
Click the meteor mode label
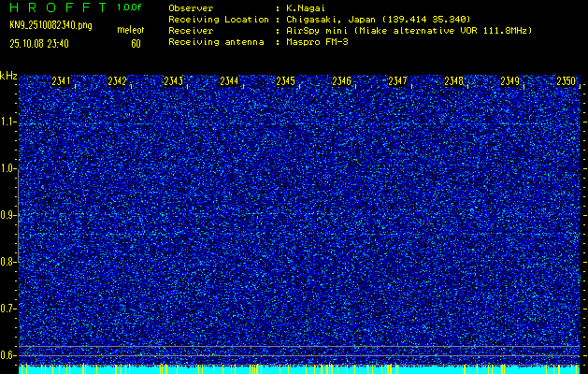130,31
